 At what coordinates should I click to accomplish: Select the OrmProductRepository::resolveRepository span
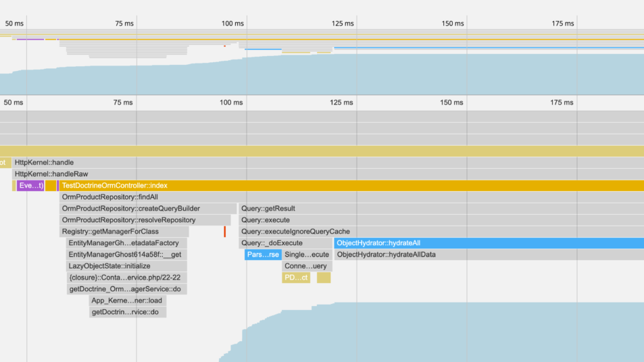point(128,220)
